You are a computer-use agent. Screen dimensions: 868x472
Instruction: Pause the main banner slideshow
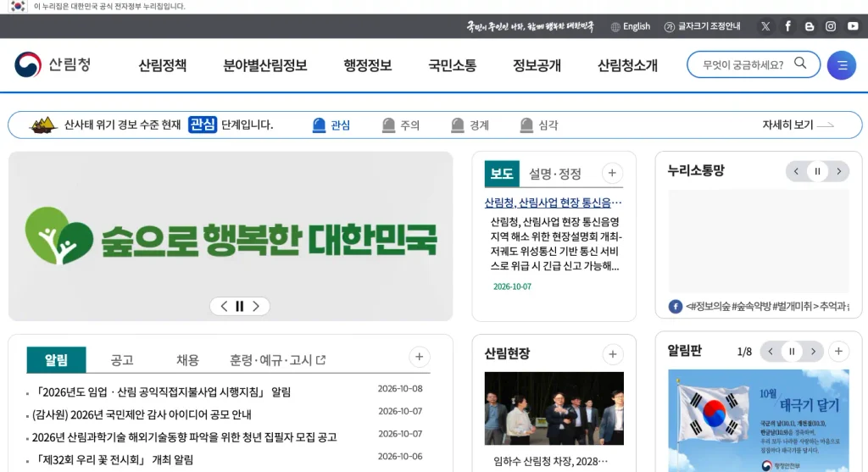(x=240, y=306)
